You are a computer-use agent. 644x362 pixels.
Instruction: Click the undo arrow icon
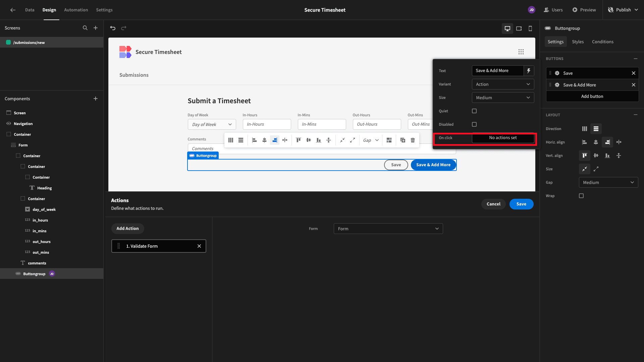(113, 28)
